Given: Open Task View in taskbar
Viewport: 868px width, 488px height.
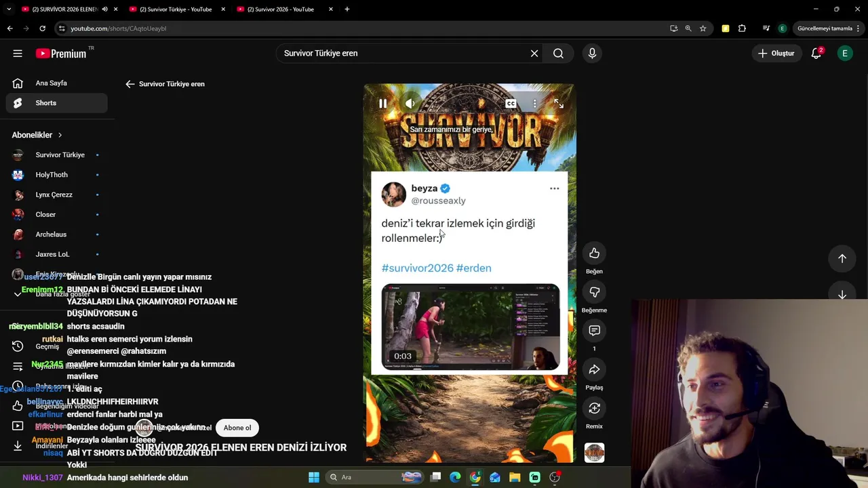Looking at the screenshot, I should pyautogui.click(x=436, y=477).
